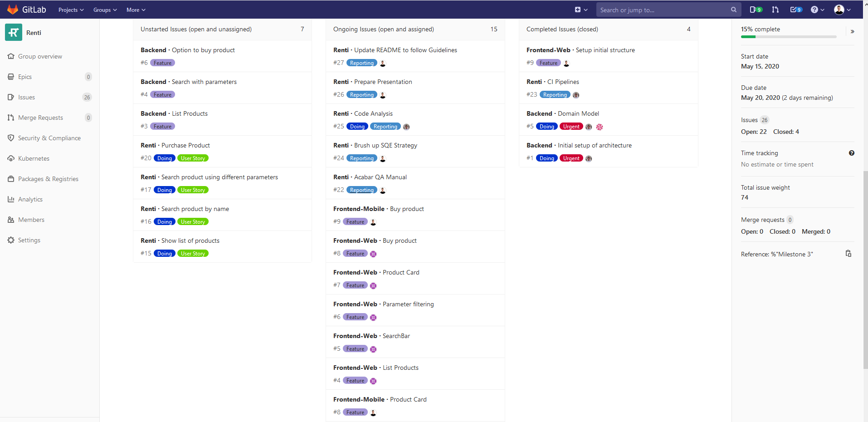Open the to-do list icon in navbar
Image resolution: width=868 pixels, height=422 pixels.
coord(796,10)
